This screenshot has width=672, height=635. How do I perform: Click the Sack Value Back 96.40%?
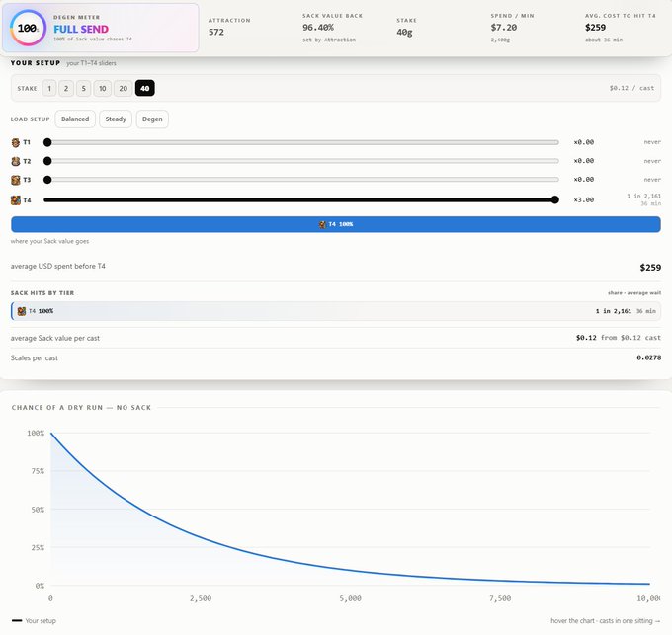(x=318, y=28)
